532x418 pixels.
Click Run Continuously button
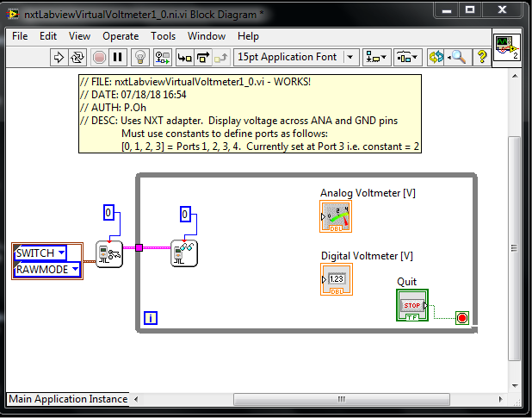pos(77,57)
